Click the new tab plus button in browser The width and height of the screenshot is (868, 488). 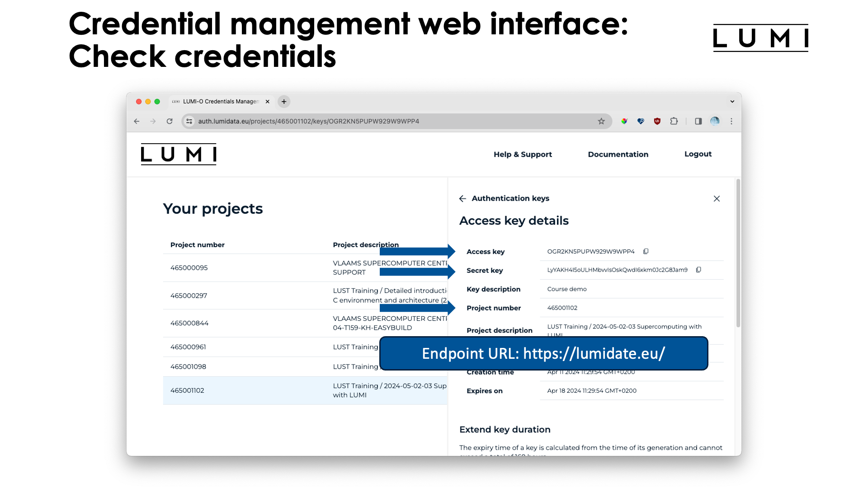(x=284, y=101)
